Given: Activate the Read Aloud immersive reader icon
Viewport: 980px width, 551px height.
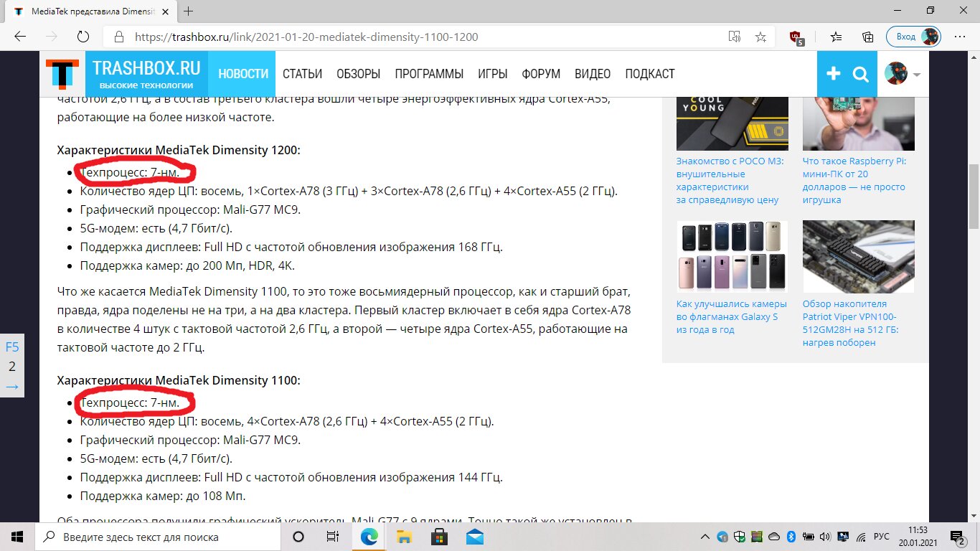Looking at the screenshot, I should tap(734, 37).
